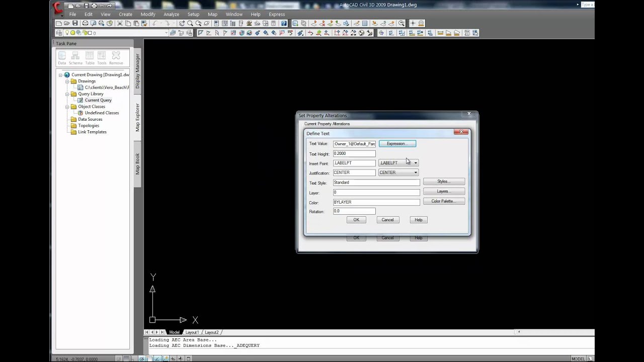Select Link Templates in tree

92,132
